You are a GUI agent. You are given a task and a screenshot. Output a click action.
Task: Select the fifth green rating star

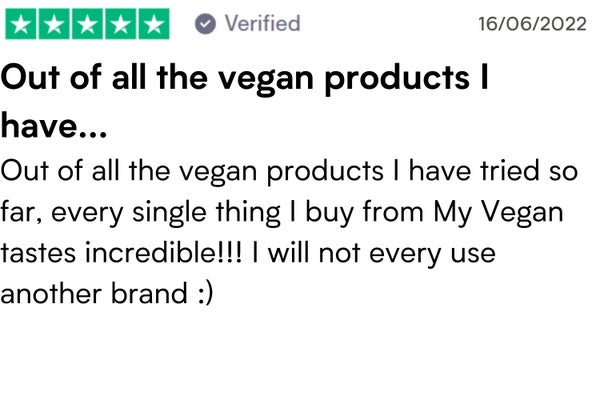click(154, 24)
